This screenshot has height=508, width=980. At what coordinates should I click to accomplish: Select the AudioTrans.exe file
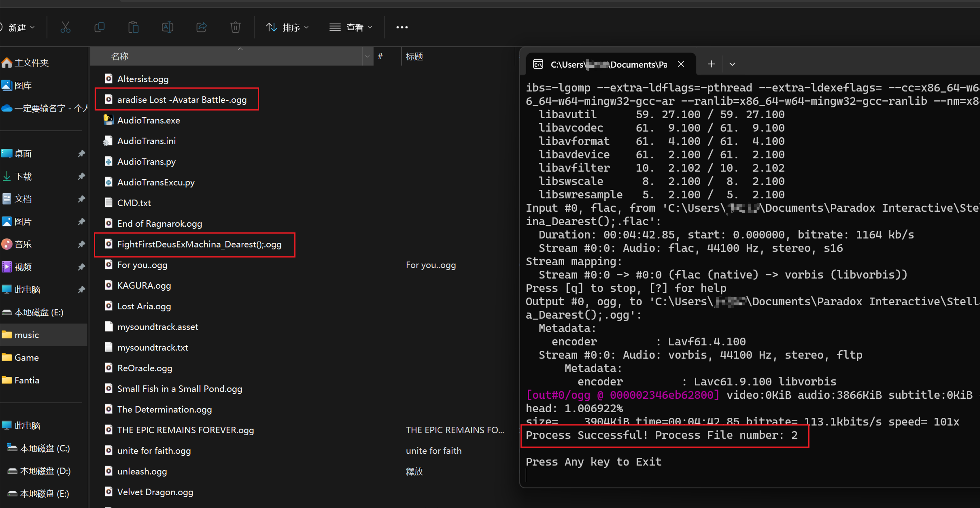pos(148,120)
